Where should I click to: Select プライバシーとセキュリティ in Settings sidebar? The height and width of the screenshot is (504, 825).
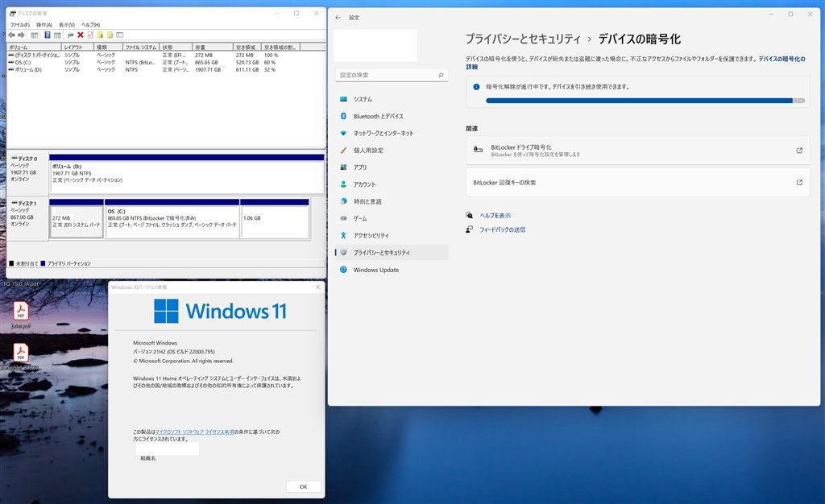pyautogui.click(x=392, y=252)
